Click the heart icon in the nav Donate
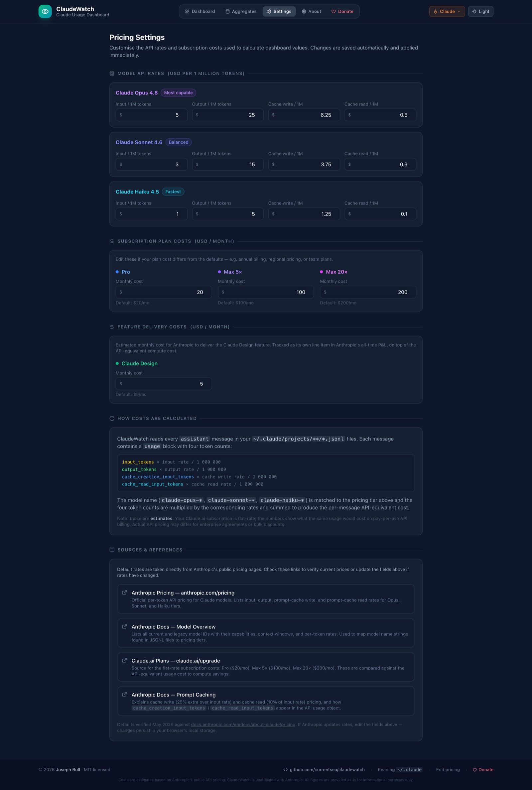 (x=333, y=12)
